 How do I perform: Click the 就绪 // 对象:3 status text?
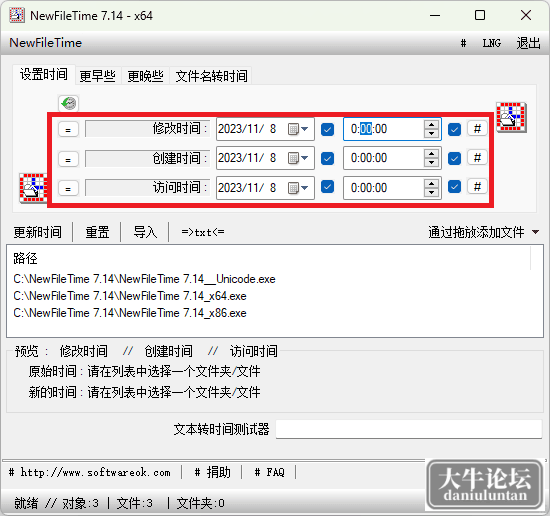tap(56, 503)
